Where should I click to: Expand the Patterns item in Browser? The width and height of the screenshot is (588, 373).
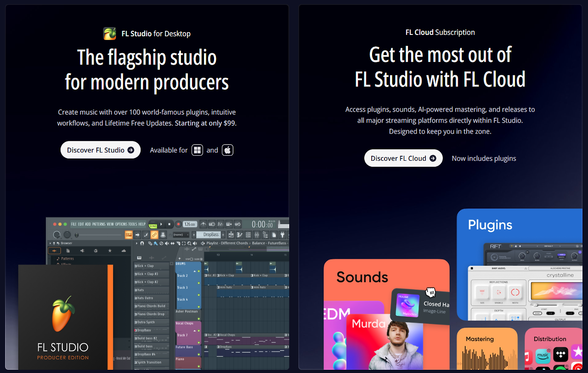click(67, 259)
